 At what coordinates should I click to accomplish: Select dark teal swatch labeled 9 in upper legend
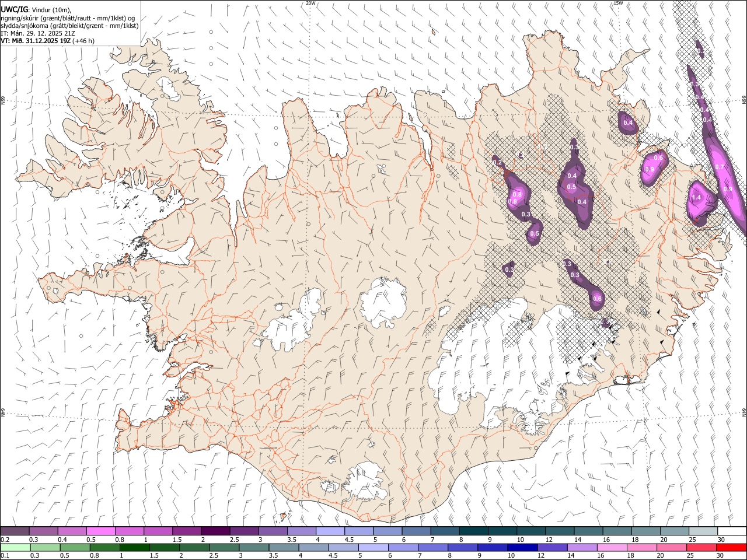coord(473,531)
